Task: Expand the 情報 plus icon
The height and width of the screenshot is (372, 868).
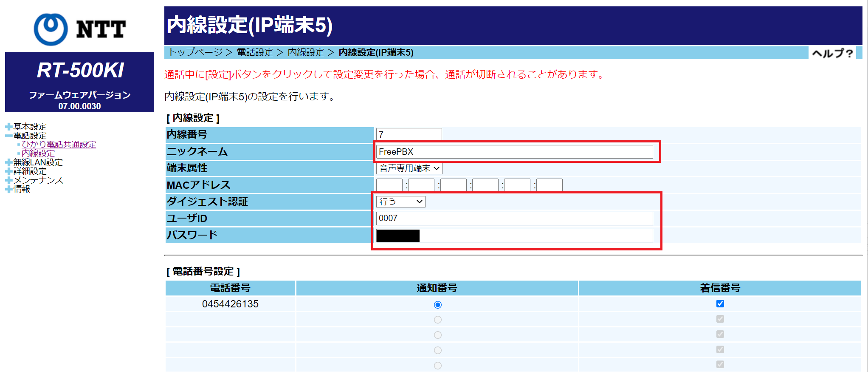Action: 8,189
